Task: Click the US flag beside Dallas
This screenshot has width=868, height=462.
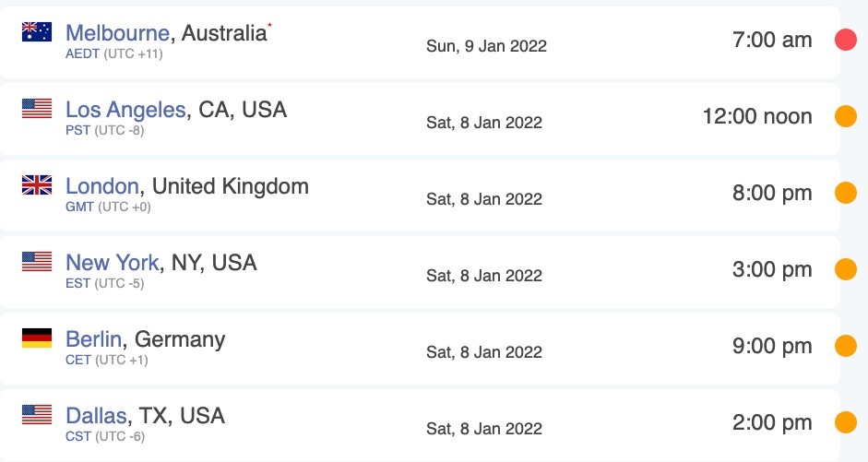Action: [x=37, y=415]
